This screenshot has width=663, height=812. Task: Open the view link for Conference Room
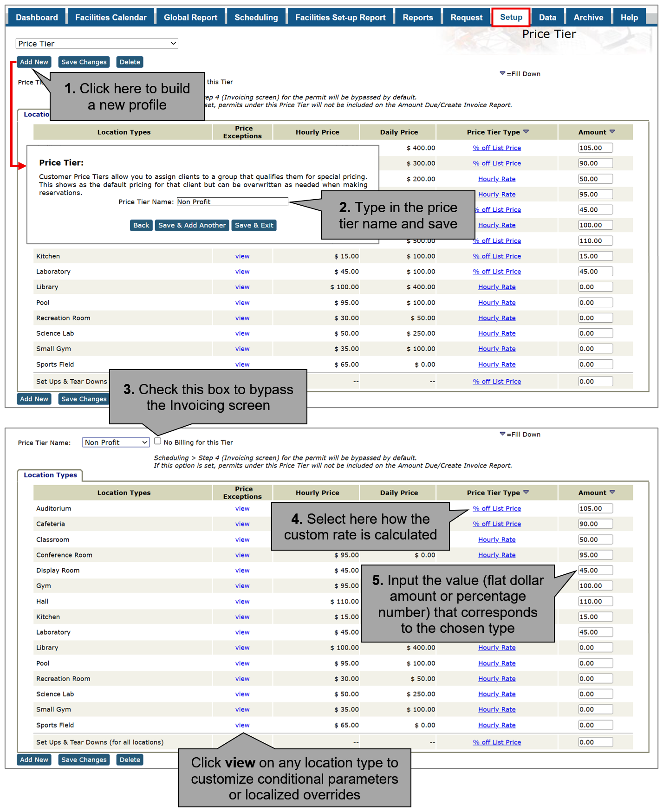tap(242, 555)
